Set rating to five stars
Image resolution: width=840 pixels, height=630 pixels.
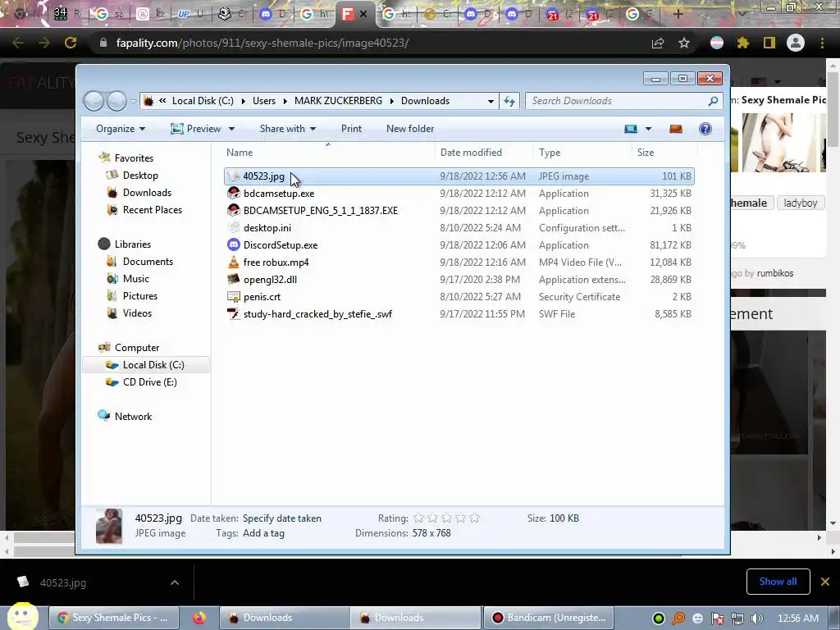click(475, 518)
